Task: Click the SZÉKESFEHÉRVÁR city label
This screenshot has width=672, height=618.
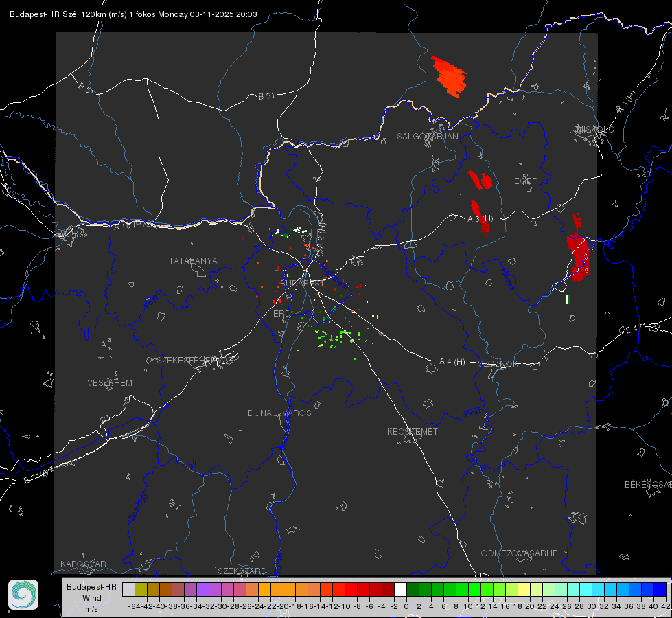Action: tap(195, 360)
